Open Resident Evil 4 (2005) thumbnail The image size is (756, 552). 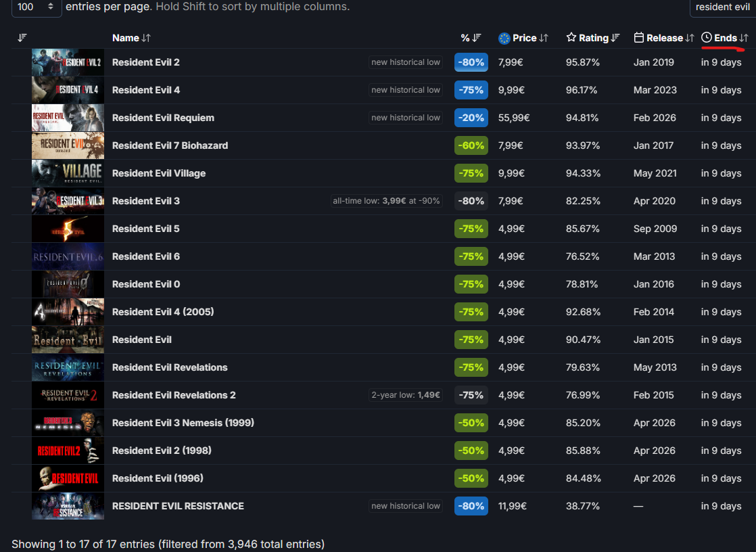click(68, 312)
